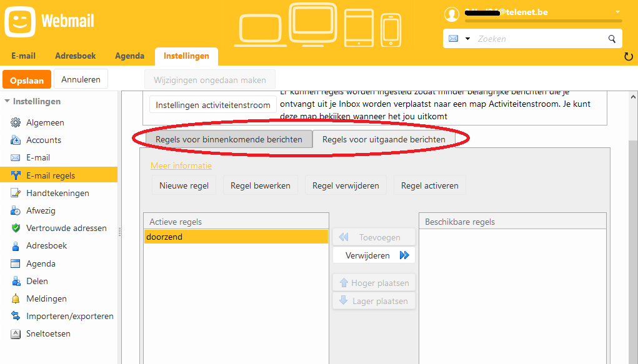Open Vertrouwde adressen shield item
Viewport: 638px width, 364px height.
click(66, 228)
